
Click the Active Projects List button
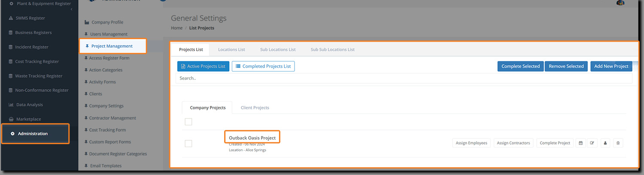(x=203, y=66)
